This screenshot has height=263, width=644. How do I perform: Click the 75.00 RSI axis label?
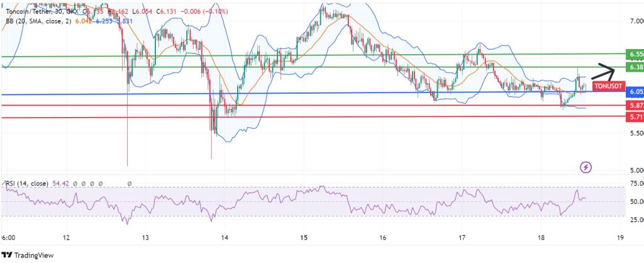[x=636, y=183]
